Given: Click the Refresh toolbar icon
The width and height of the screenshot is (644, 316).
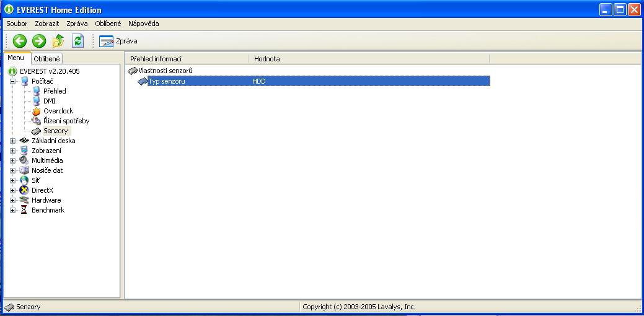Looking at the screenshot, I should (77, 41).
